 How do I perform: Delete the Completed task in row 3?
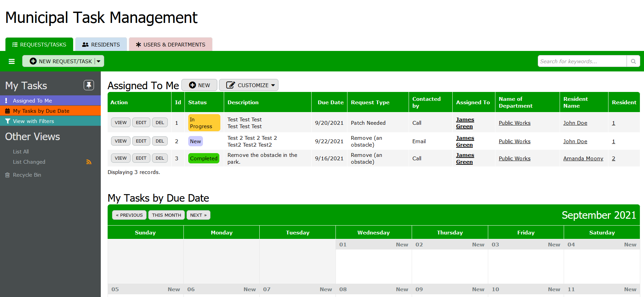[160, 158]
